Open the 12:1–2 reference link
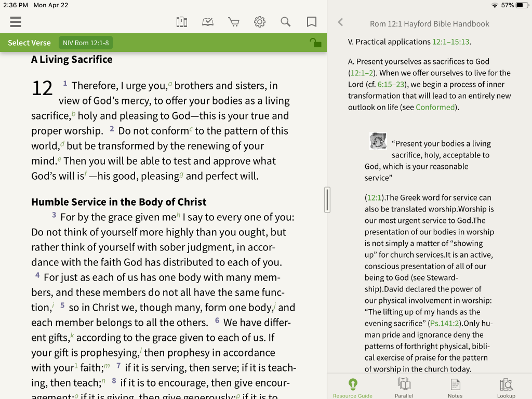The width and height of the screenshot is (532, 399). point(362,73)
